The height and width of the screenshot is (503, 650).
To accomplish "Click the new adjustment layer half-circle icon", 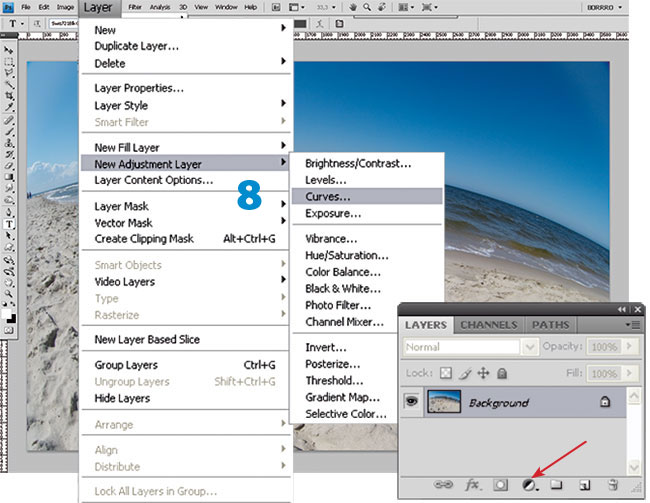I will (529, 485).
